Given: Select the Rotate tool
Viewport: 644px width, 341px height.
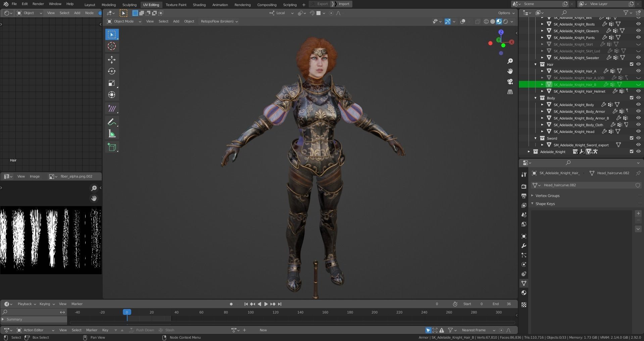Looking at the screenshot, I should [112, 71].
